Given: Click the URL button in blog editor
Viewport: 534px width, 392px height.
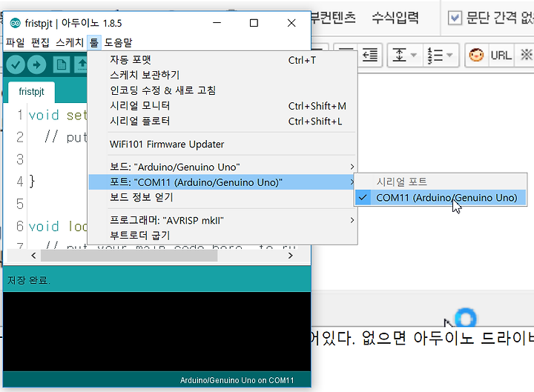Looking at the screenshot, I should (501, 55).
